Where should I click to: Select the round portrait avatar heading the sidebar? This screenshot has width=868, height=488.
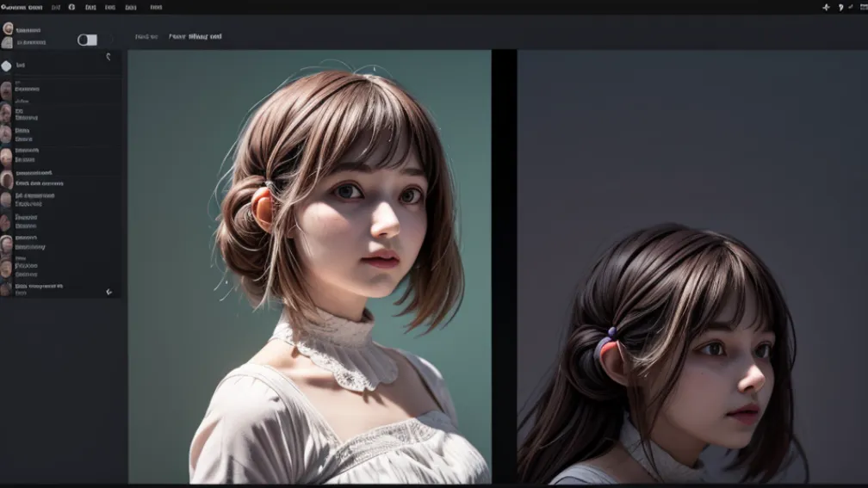pos(8,28)
